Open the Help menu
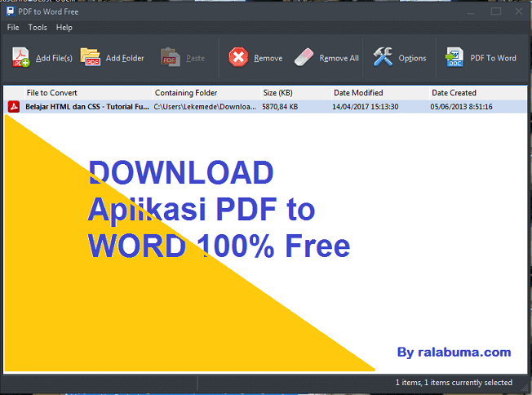The width and height of the screenshot is (532, 395). coord(64,28)
